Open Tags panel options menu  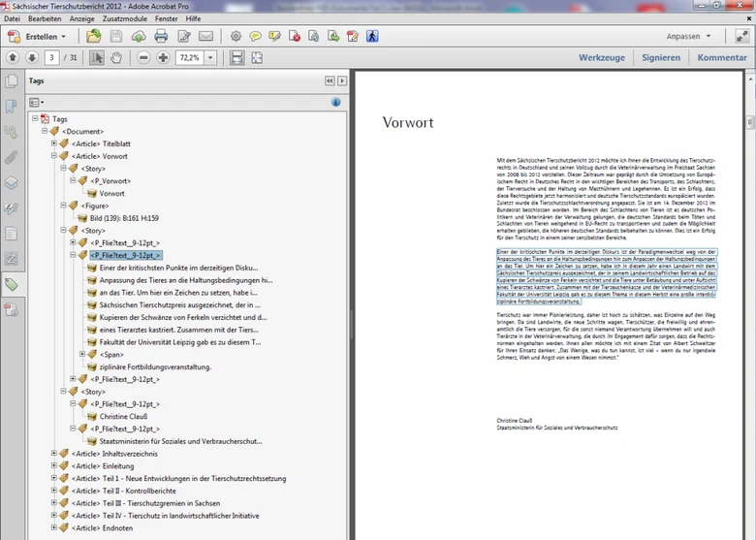tap(36, 102)
